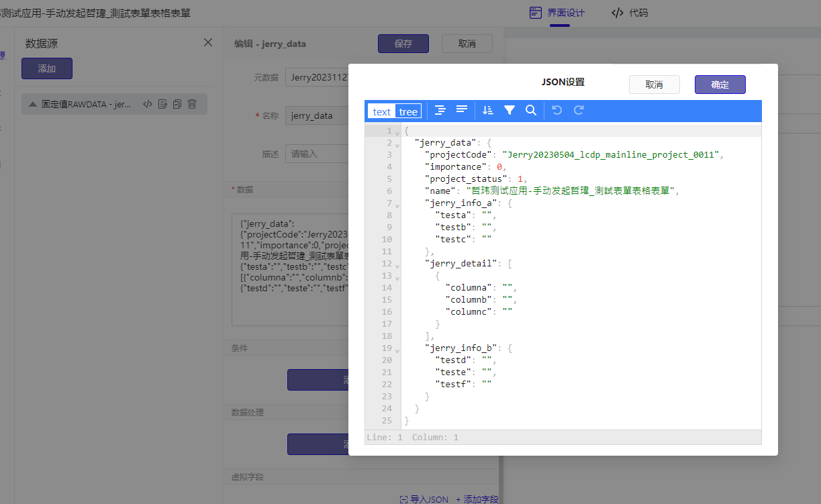View code icon on RAWDATA data source row

click(x=148, y=104)
